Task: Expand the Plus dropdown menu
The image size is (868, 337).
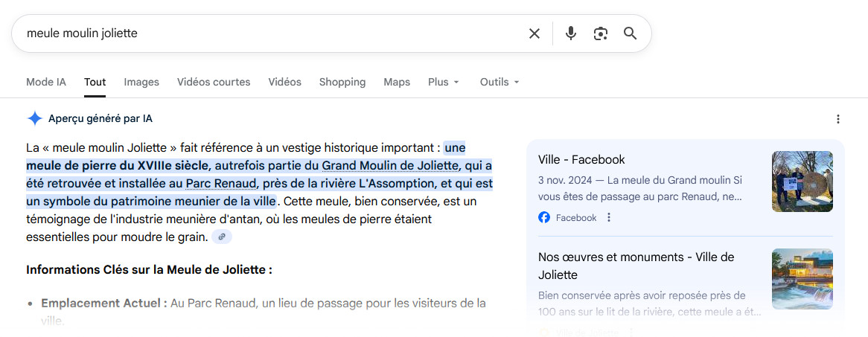Action: (444, 82)
